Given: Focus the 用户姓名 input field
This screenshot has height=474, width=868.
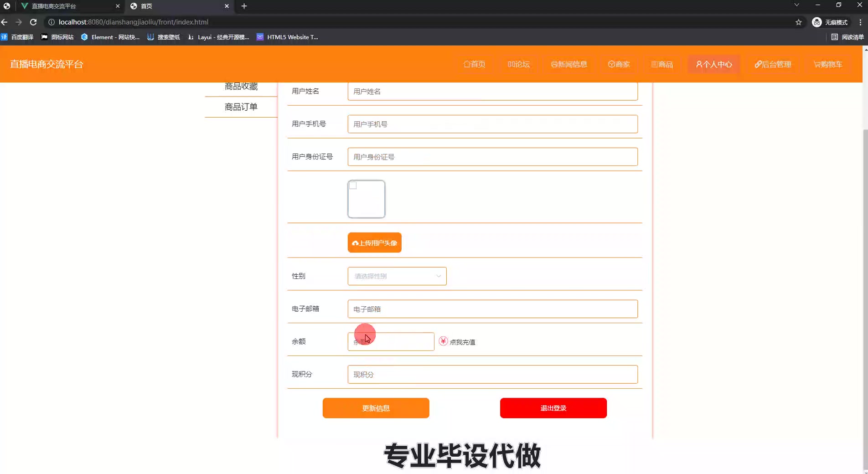Looking at the screenshot, I should coord(492,92).
